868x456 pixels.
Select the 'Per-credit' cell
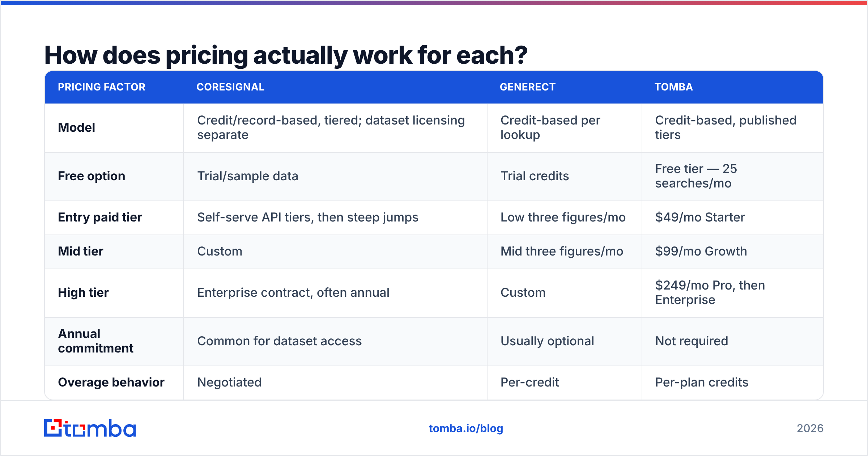pyautogui.click(x=530, y=382)
